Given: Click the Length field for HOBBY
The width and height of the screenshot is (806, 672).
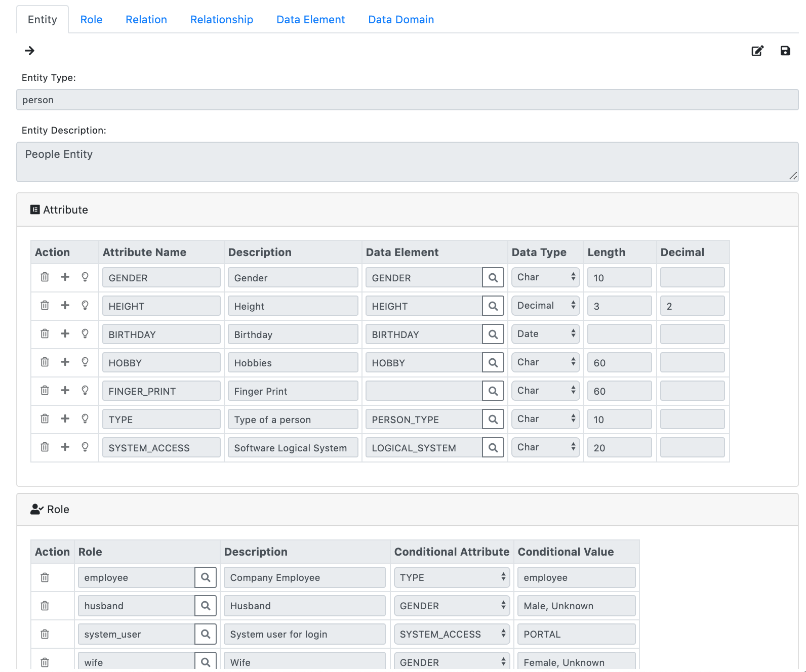Looking at the screenshot, I should (619, 363).
